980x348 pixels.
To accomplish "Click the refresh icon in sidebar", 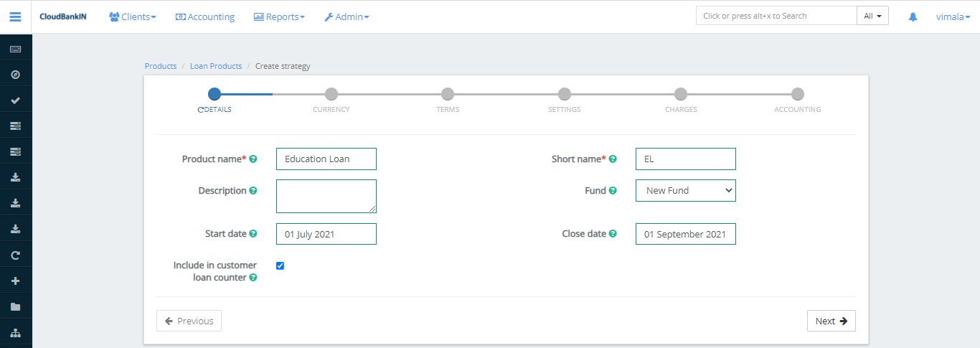I will click(15, 255).
